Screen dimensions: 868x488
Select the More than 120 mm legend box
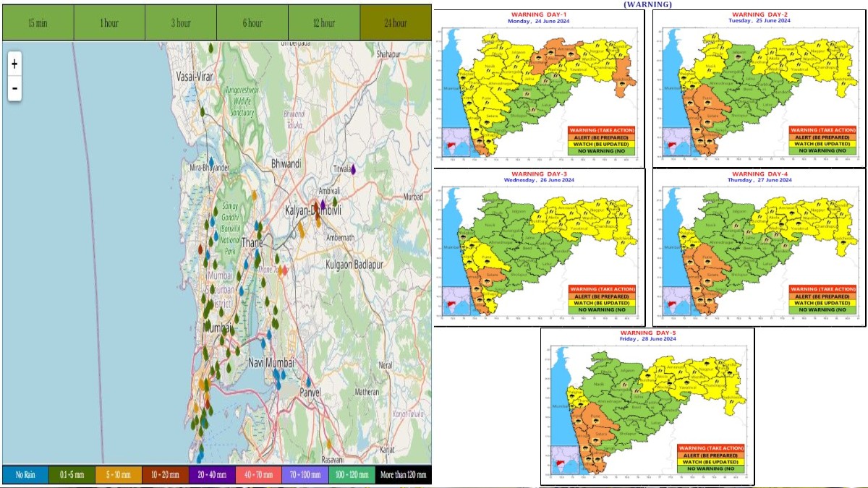point(403,475)
